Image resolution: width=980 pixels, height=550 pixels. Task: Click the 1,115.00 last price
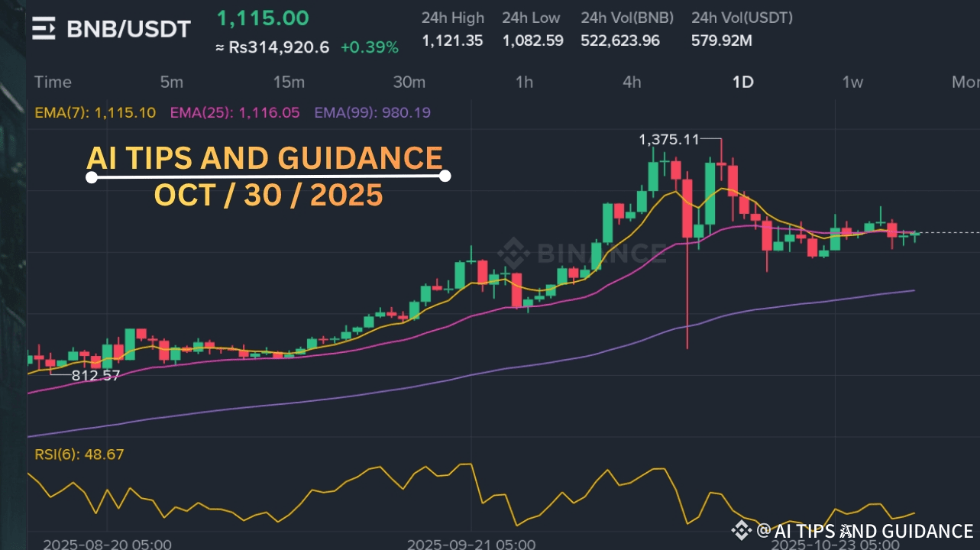[x=263, y=18]
